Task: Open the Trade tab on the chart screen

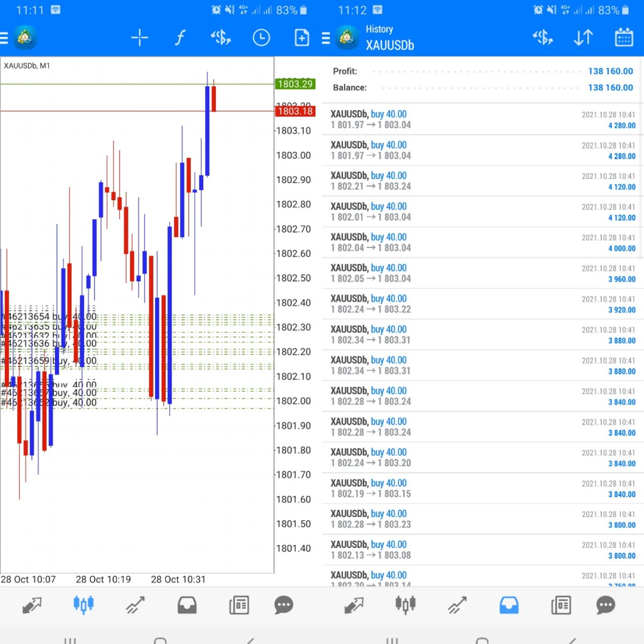Action: point(135,605)
